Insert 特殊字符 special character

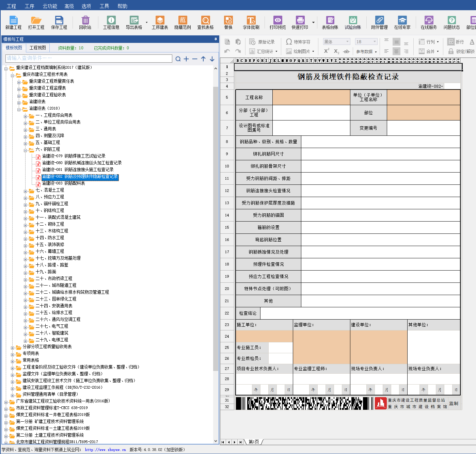(298, 42)
